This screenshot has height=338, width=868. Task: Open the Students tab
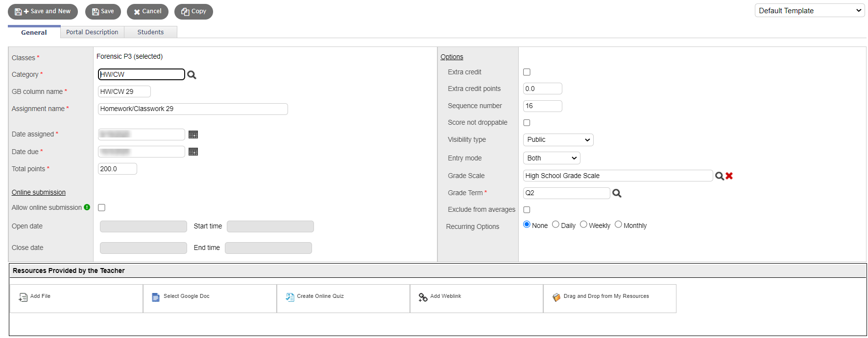coord(150,32)
